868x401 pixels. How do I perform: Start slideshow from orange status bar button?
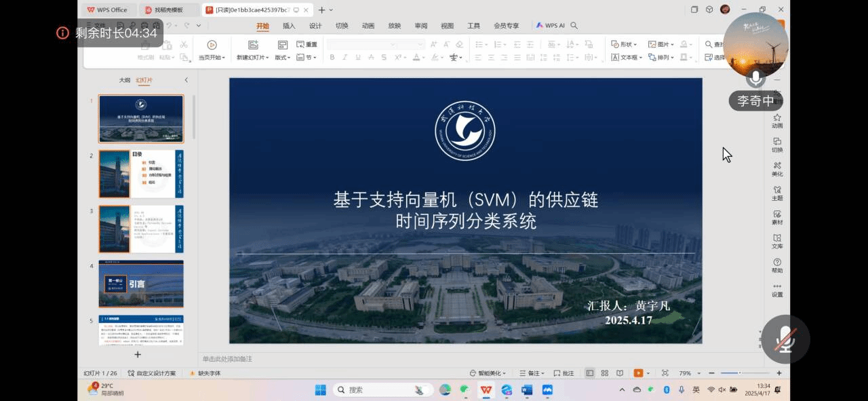point(638,373)
